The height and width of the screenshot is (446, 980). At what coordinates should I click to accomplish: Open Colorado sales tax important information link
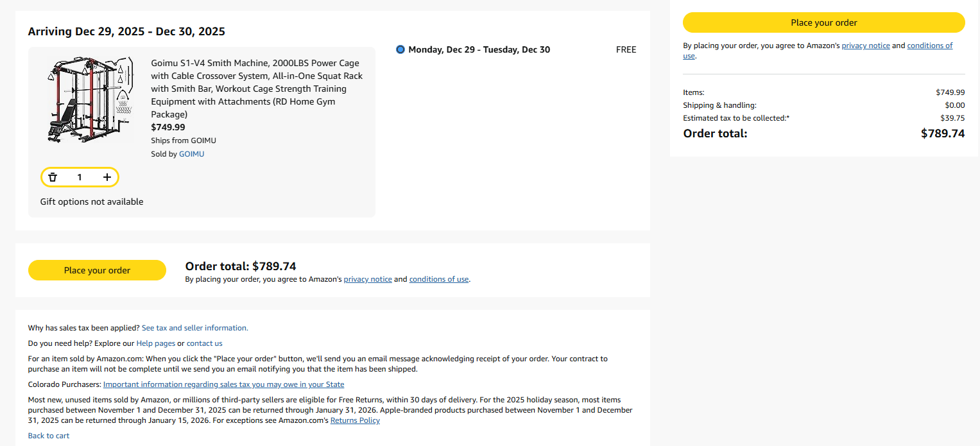click(x=223, y=384)
